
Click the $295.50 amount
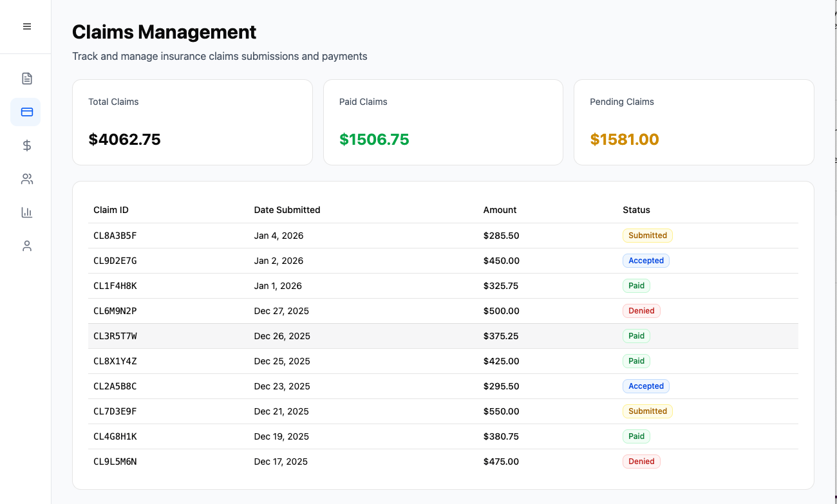(502, 386)
